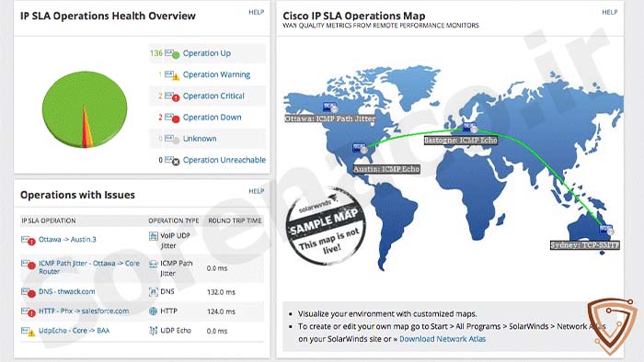Click the Operation Warning status icon
The width and height of the screenshot is (644, 362).
tap(172, 75)
